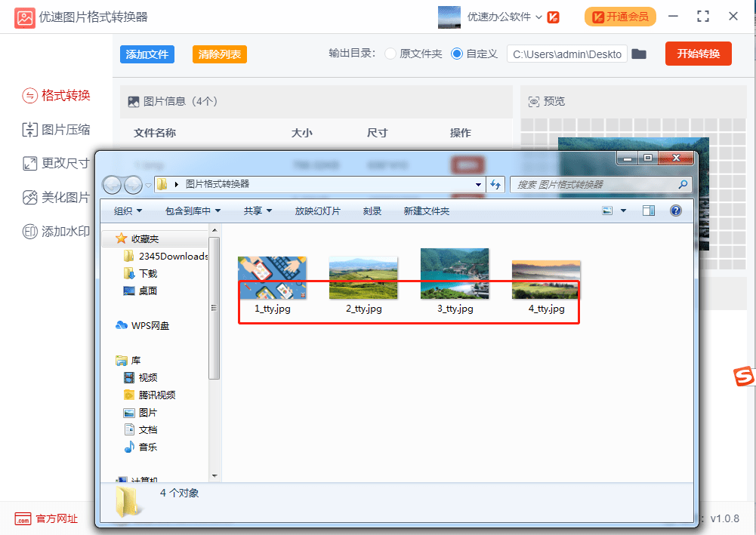Click the 清除列表 button
The height and width of the screenshot is (535, 756).
pos(219,54)
